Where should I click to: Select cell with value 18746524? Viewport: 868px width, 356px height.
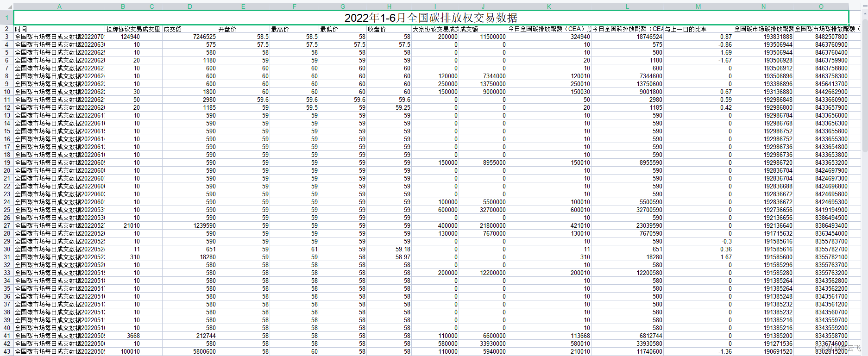(627, 37)
